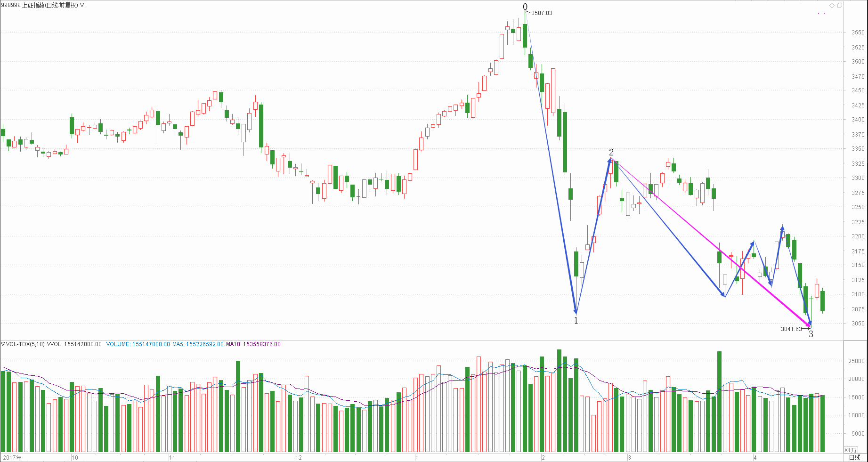Viewport: 868px width, 462px height.
Task: Click the 25000 volume axis label
Action: tap(856, 361)
